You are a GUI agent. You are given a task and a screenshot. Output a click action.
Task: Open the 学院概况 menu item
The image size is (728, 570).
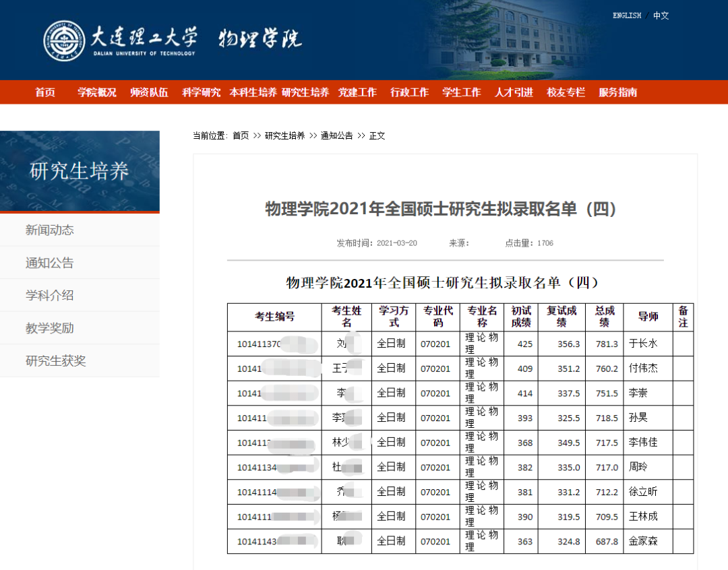click(x=96, y=92)
